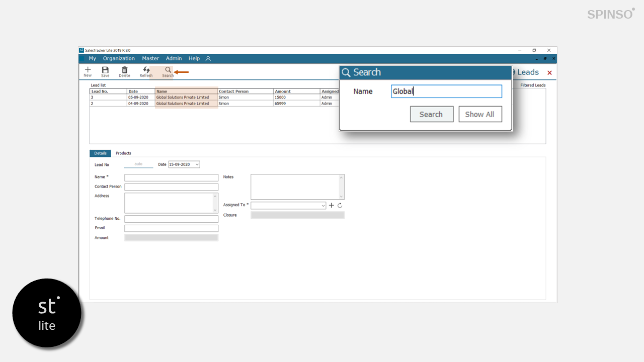Viewport: 644px width, 362px height.
Task: Reload Assigned To list with refresh icon
Action: point(340,206)
